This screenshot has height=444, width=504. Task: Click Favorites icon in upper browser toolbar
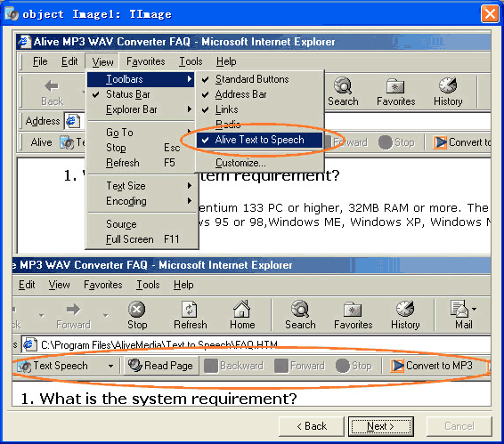(x=395, y=92)
